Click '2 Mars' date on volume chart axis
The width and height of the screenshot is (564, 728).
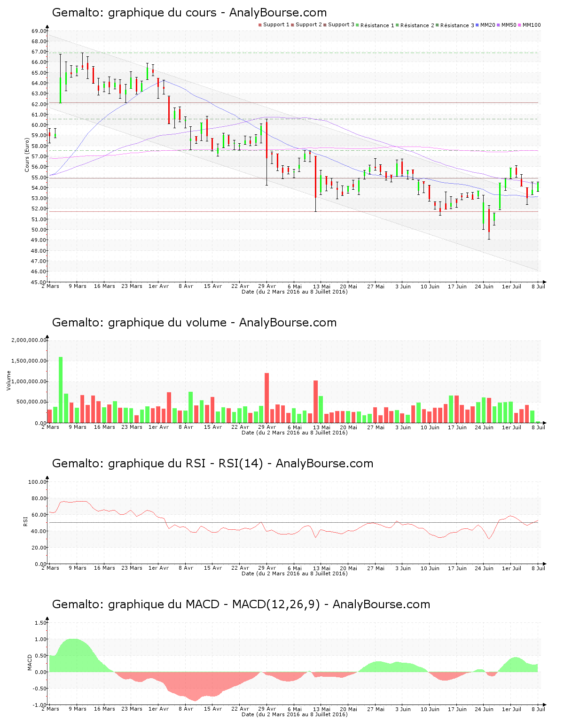click(50, 427)
